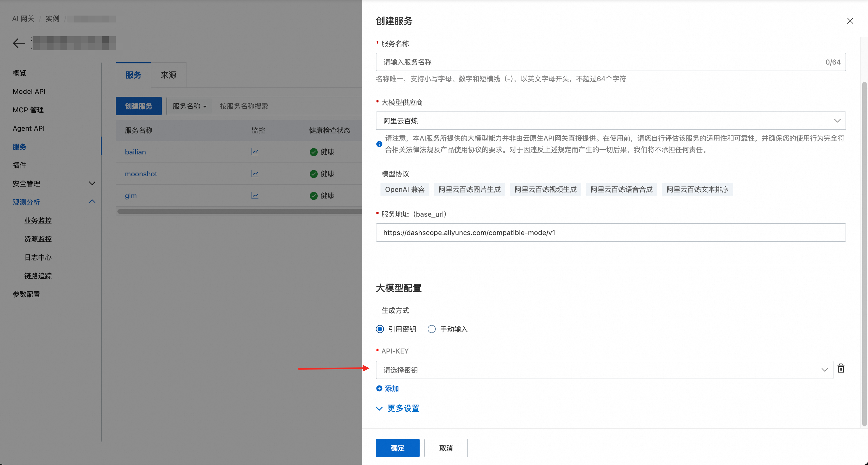The image size is (868, 465).
Task: Click the 取消 button
Action: (x=446, y=448)
